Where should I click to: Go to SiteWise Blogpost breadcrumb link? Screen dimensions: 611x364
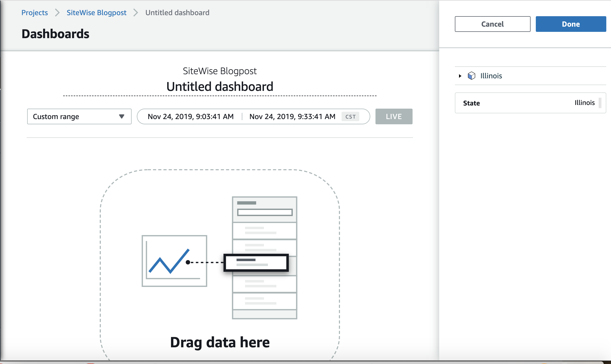click(96, 13)
